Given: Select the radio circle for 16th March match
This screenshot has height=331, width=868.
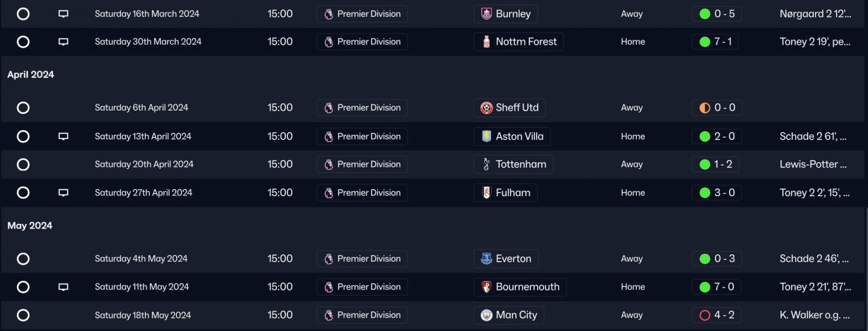Looking at the screenshot, I should coord(23,14).
